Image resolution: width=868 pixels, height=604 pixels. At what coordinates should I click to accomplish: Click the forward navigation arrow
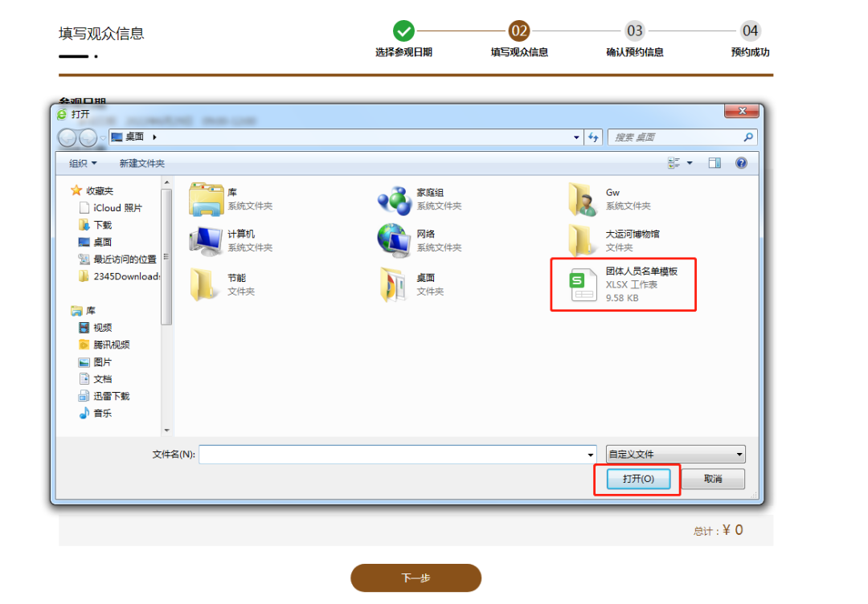(x=88, y=137)
